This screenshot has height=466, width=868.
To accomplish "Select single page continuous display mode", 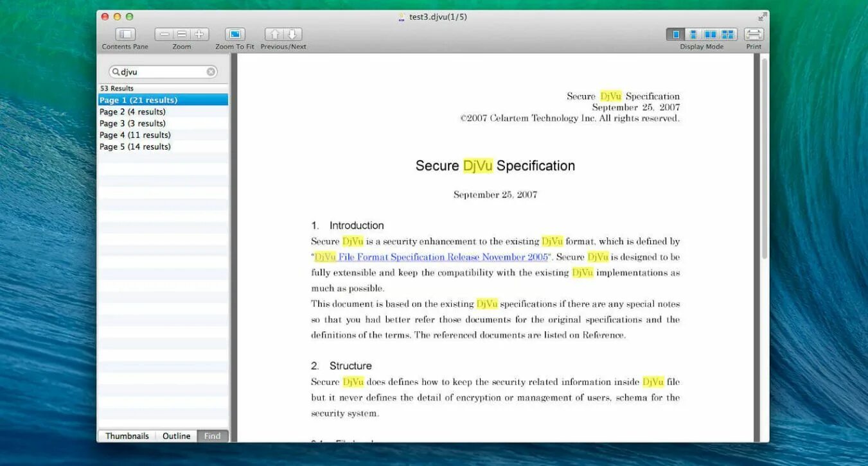I will (x=693, y=34).
